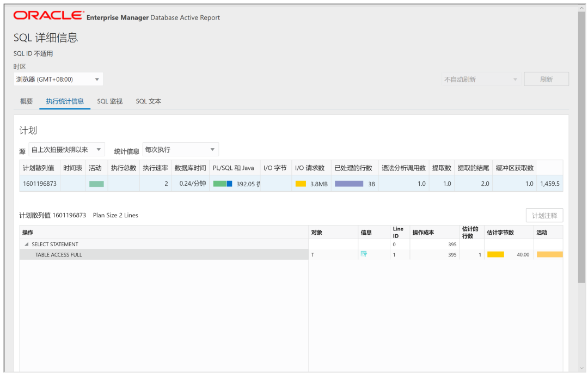
Task: Switch to the 概要 tab
Action: tap(26, 101)
